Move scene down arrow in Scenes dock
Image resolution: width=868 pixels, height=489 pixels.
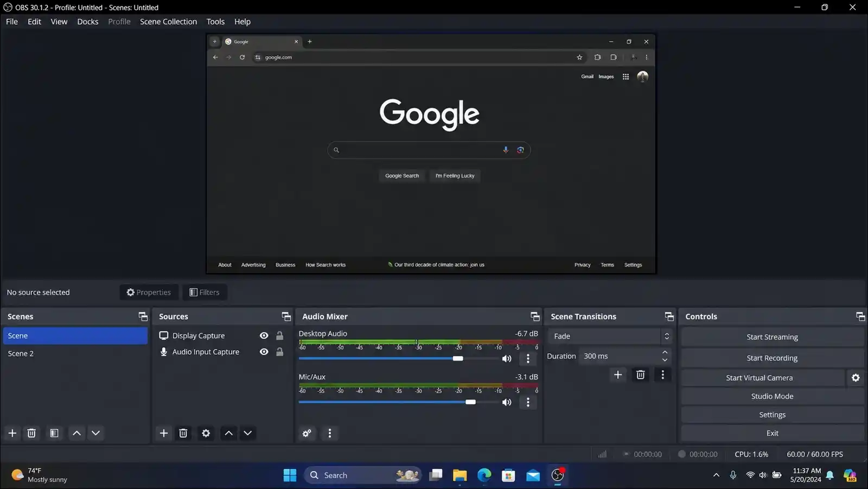pyautogui.click(x=96, y=433)
